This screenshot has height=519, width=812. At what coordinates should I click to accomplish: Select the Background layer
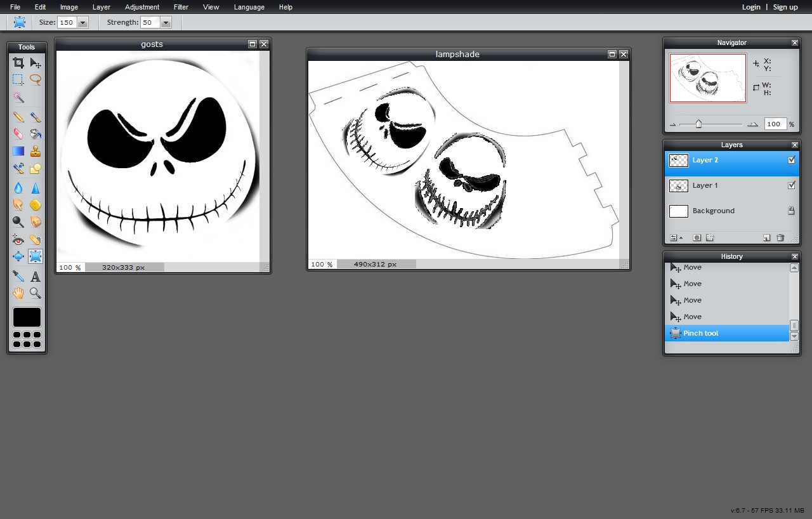coord(731,211)
